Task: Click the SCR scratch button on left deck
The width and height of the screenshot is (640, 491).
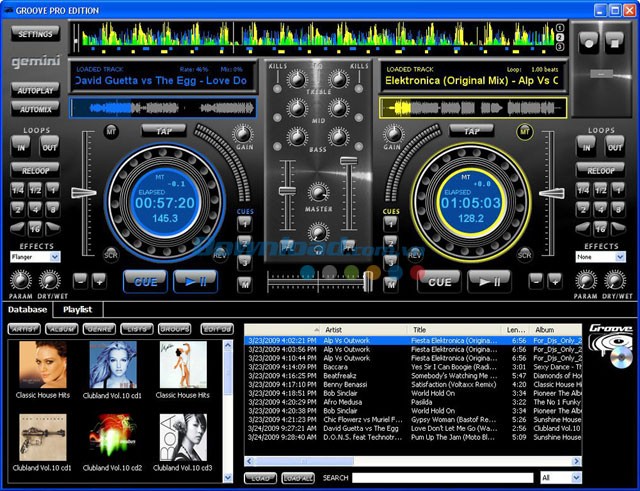Action: pyautogui.click(x=112, y=255)
